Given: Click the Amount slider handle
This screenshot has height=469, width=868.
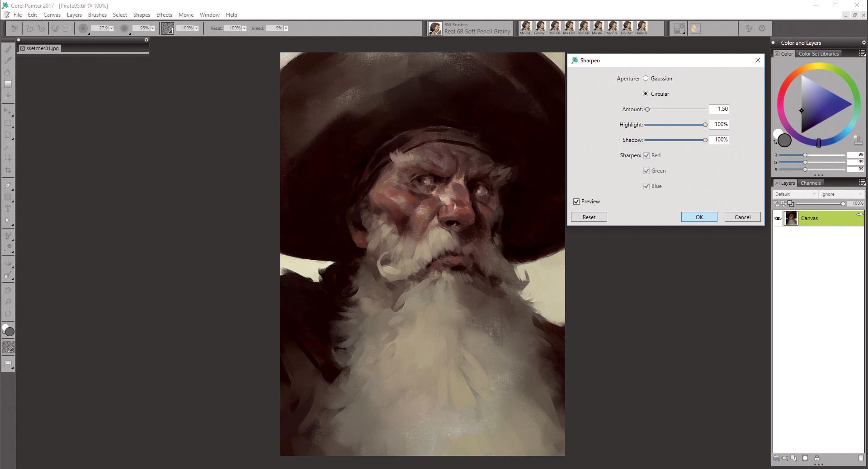Looking at the screenshot, I should 647,109.
